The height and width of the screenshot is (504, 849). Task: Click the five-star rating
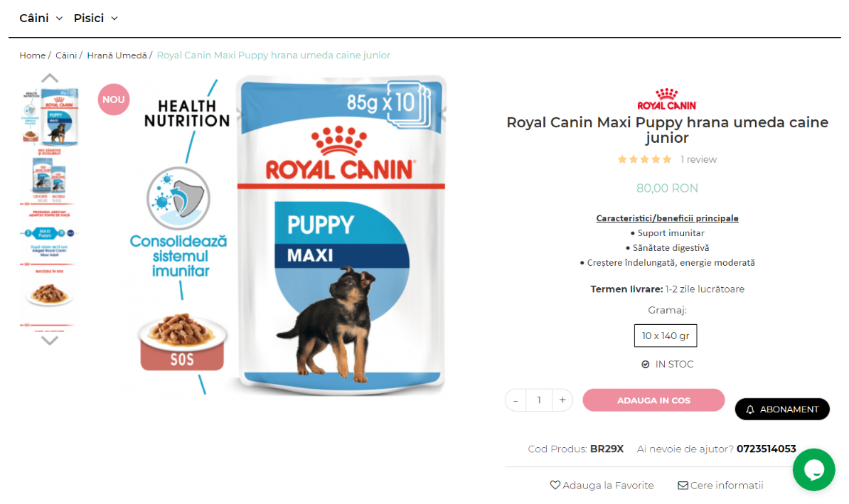(x=644, y=159)
